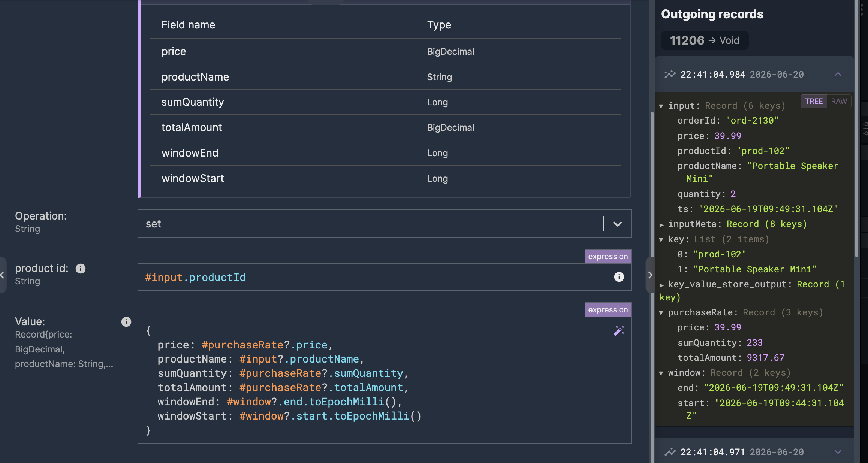Screen dimensions: 868x463
Task: Collapse the input Record (6 keys) node
Action: point(661,106)
